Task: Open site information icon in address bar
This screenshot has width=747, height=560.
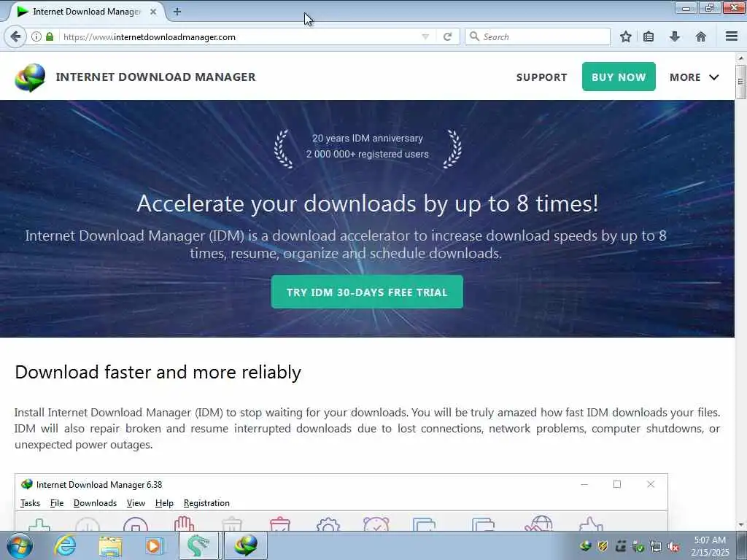Action: coord(36,36)
